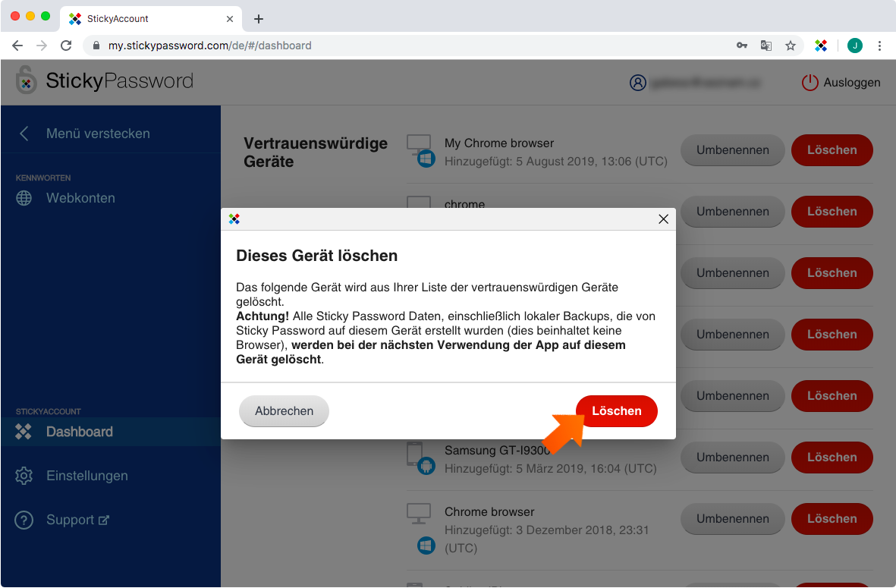Click the browser forward arrow

[42, 45]
